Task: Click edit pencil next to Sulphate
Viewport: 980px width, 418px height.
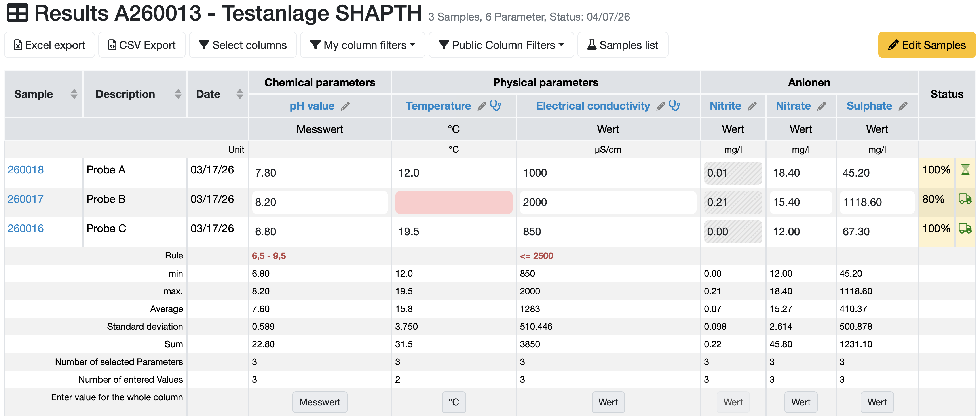Action: tap(903, 106)
